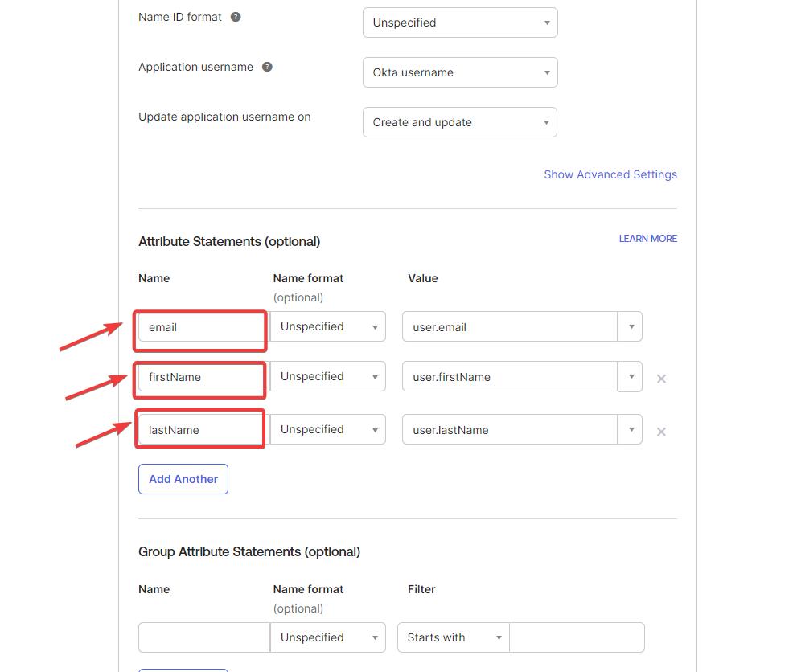Click Show Advanced Settings link
Image resolution: width=797 pixels, height=672 pixels.
[x=610, y=174]
